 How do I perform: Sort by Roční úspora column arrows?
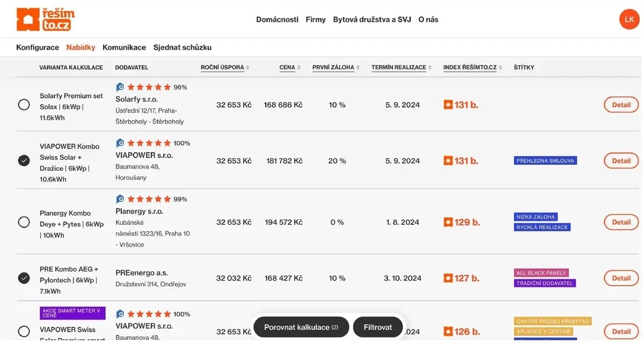[248, 68]
